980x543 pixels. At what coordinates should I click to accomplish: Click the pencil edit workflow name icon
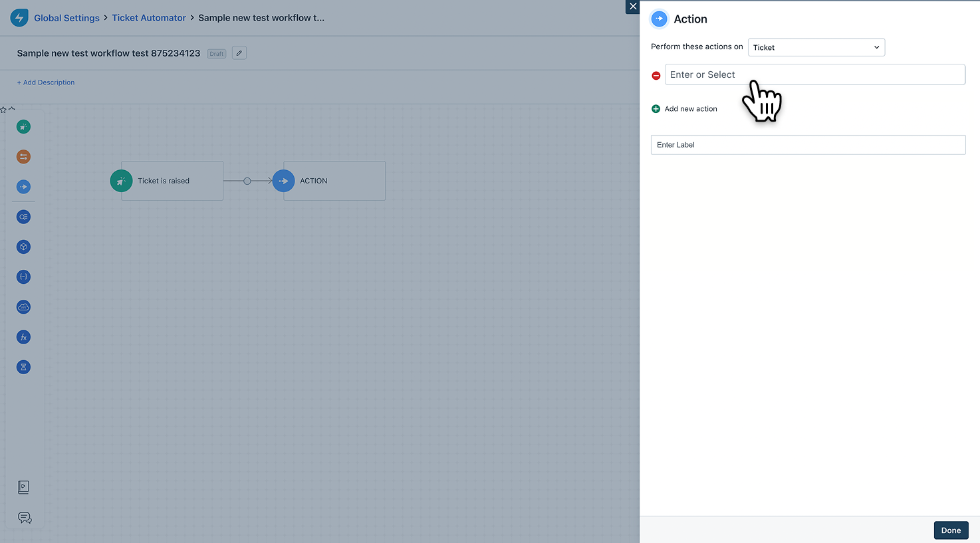239,53
